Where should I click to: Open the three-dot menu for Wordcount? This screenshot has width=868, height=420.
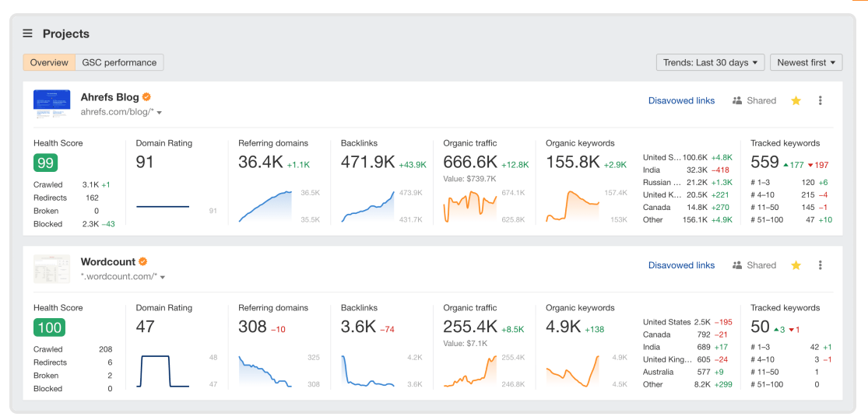point(821,266)
